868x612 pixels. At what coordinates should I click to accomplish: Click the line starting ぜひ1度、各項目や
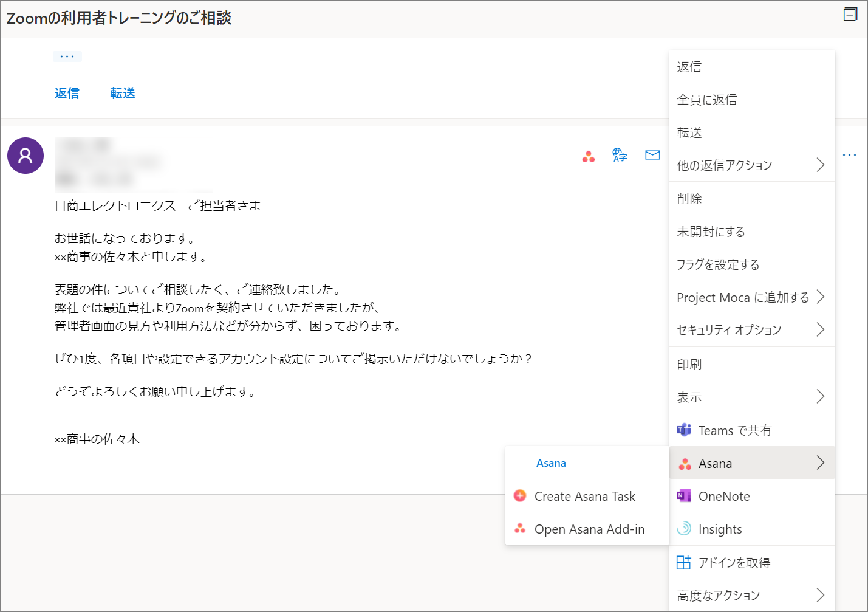point(295,359)
